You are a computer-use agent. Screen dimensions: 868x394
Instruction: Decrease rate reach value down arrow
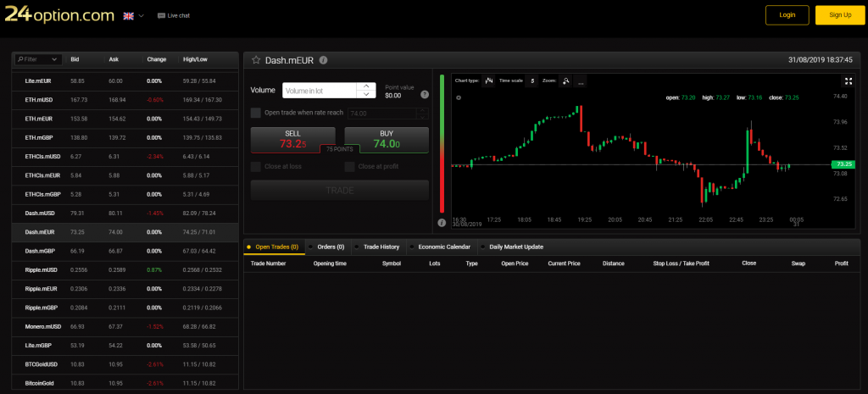[423, 116]
